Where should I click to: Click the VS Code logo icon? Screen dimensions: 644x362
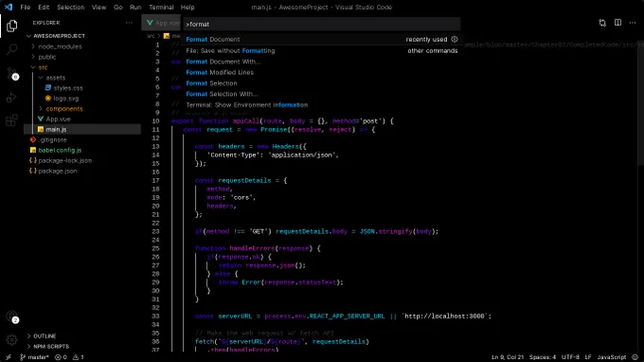9,7
